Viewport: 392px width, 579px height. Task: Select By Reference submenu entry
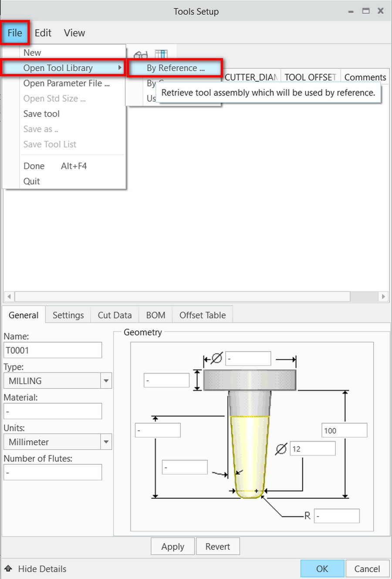176,68
